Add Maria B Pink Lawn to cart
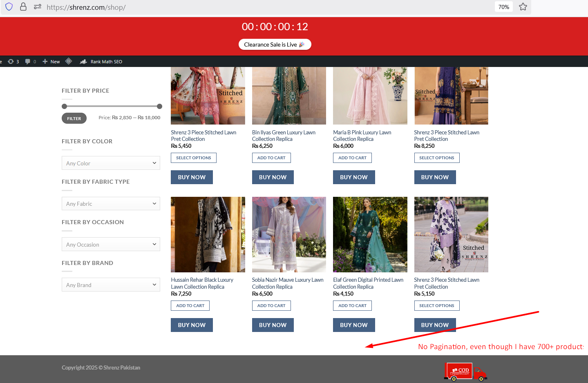The image size is (588, 383). 352,158
